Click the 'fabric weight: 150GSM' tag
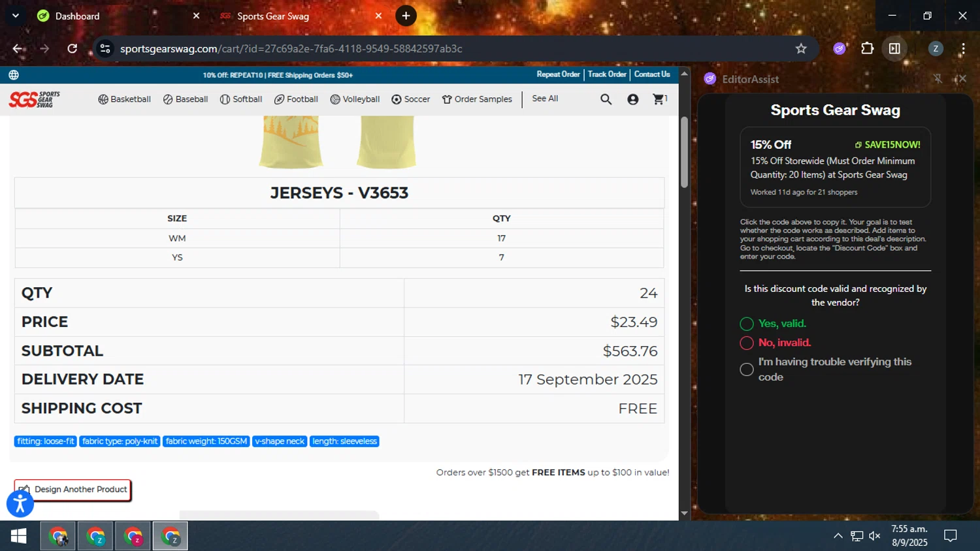Image resolution: width=980 pixels, height=551 pixels. coord(206,441)
